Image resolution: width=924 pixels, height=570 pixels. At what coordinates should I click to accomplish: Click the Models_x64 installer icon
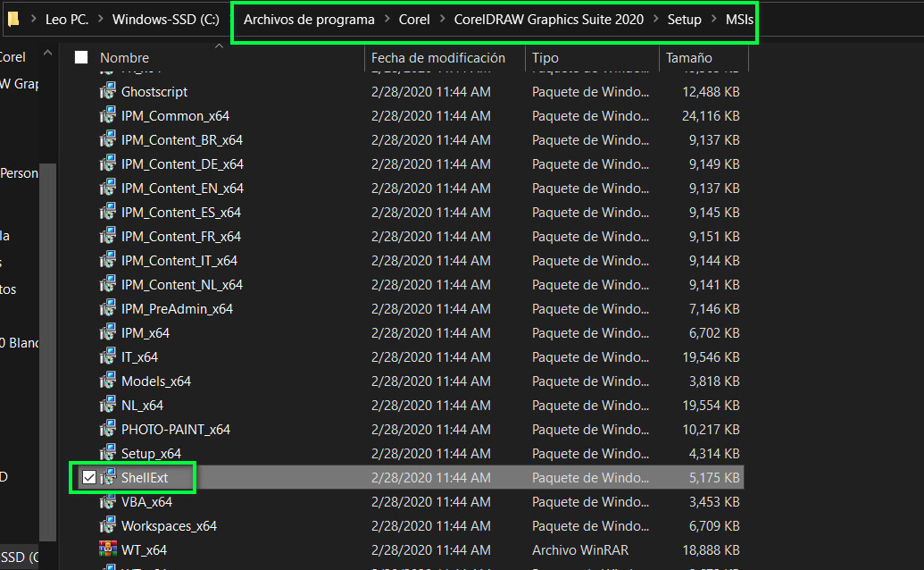pyautogui.click(x=107, y=381)
